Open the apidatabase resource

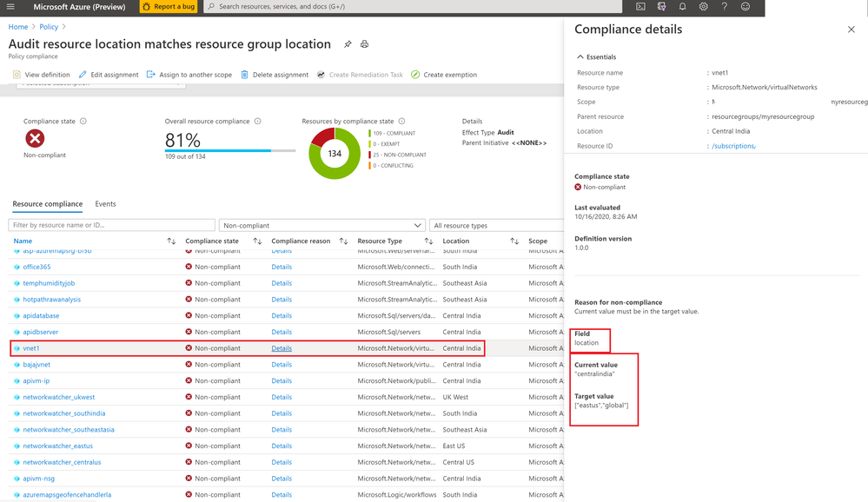[41, 315]
